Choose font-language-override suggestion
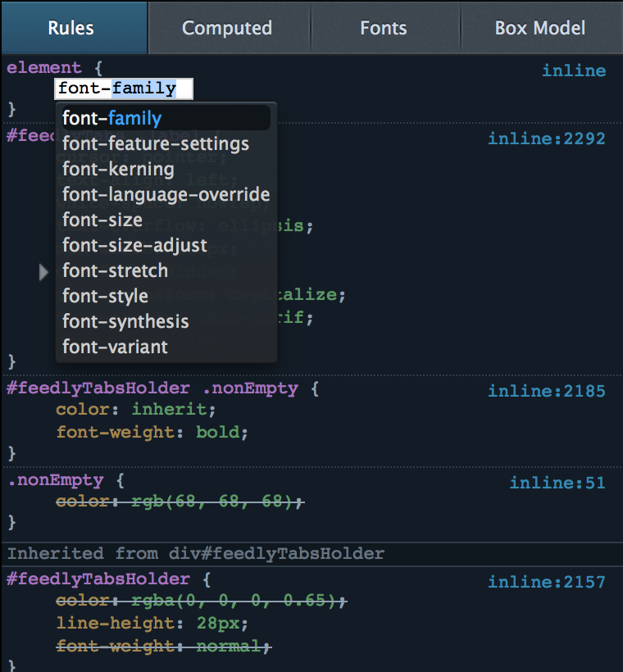Image resolution: width=623 pixels, height=672 pixels. pos(166,194)
